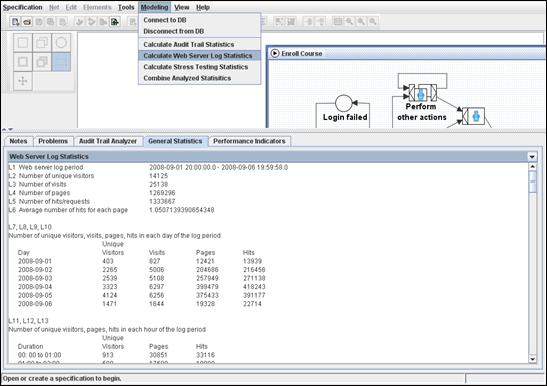The height and width of the screenshot is (386, 547).
Task: Click the Enroll Course title bar
Action: tap(406, 53)
